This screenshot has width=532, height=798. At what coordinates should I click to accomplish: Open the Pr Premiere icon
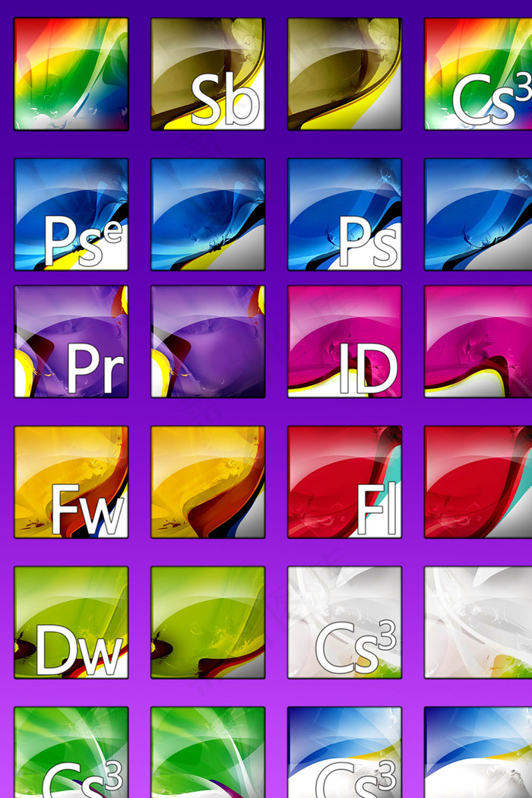tap(71, 341)
